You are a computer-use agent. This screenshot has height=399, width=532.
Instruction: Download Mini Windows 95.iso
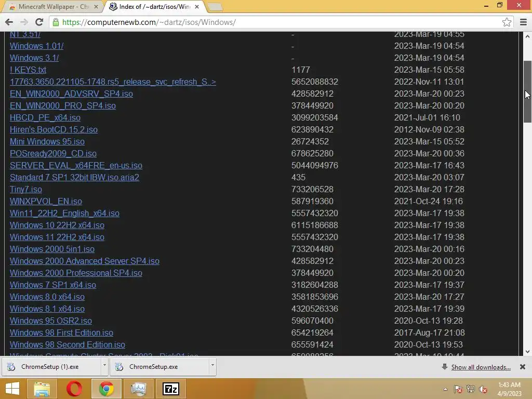click(x=47, y=141)
